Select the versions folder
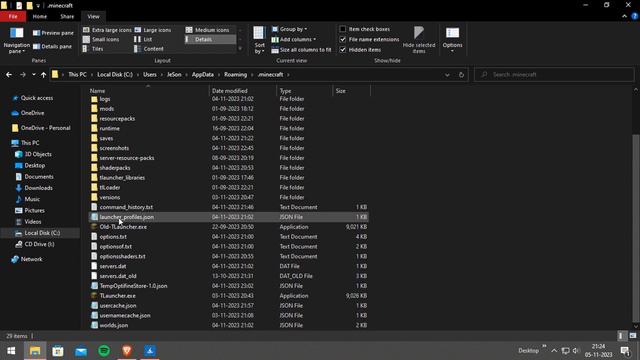640x360 pixels. (x=110, y=197)
